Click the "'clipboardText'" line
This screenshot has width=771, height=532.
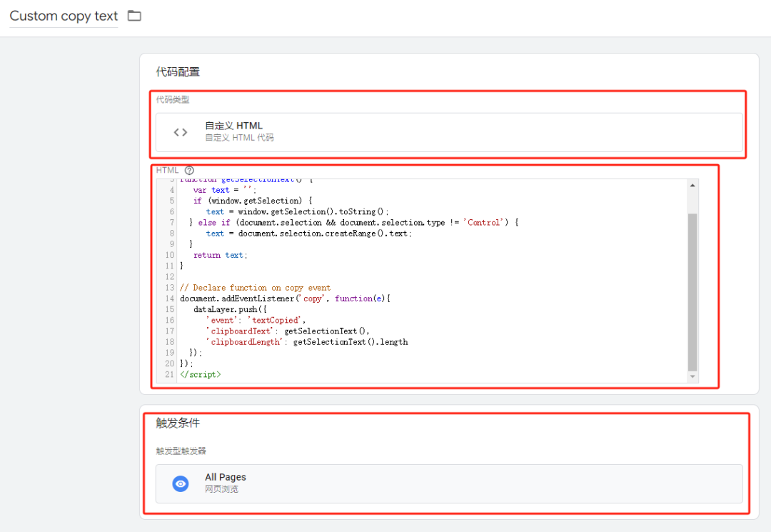tap(288, 331)
